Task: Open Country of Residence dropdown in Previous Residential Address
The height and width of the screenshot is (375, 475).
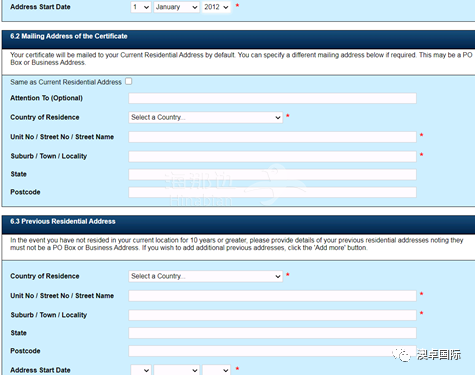Action: (x=206, y=276)
